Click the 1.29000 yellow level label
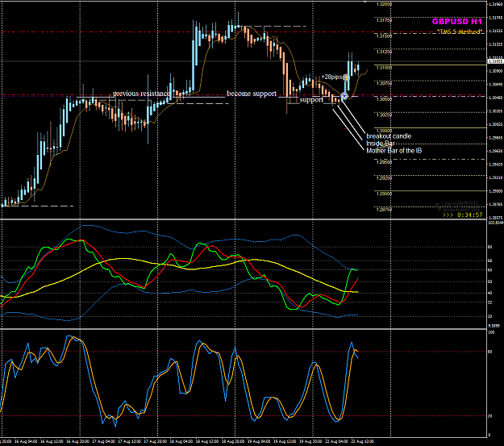Screen dimensions: 504x446 click(384, 194)
